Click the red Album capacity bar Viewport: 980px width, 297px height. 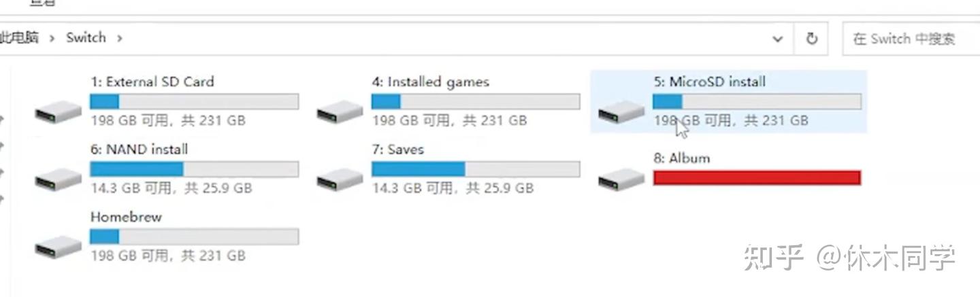pyautogui.click(x=757, y=178)
